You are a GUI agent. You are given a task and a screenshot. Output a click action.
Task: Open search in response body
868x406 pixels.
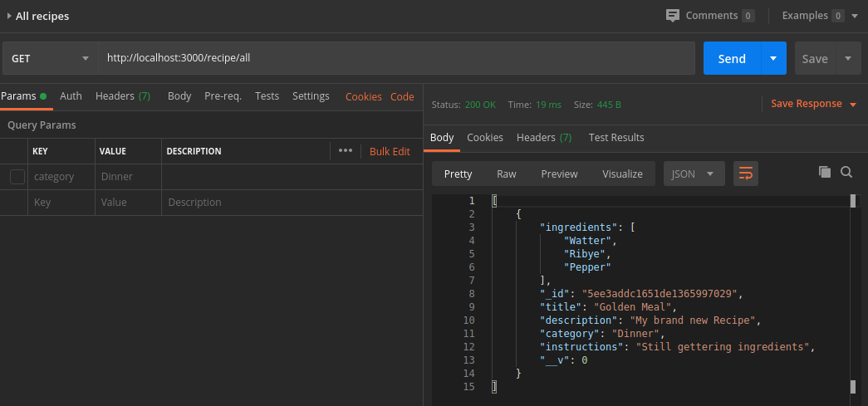(x=846, y=172)
